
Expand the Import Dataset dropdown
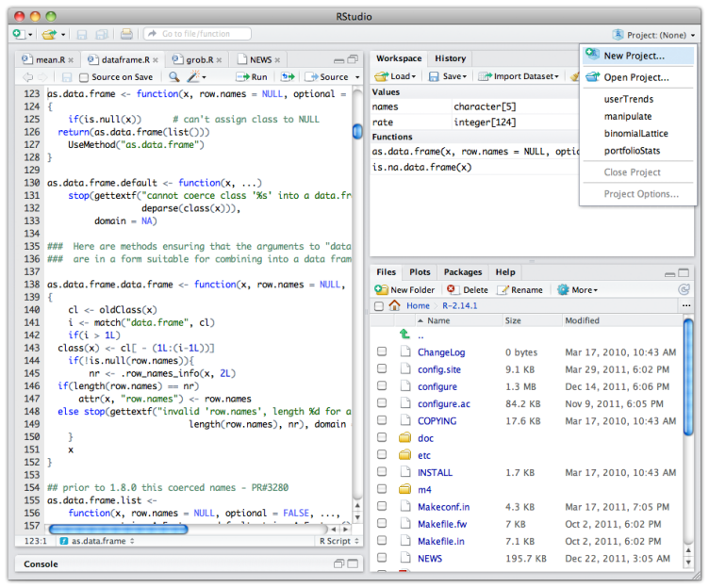click(519, 76)
